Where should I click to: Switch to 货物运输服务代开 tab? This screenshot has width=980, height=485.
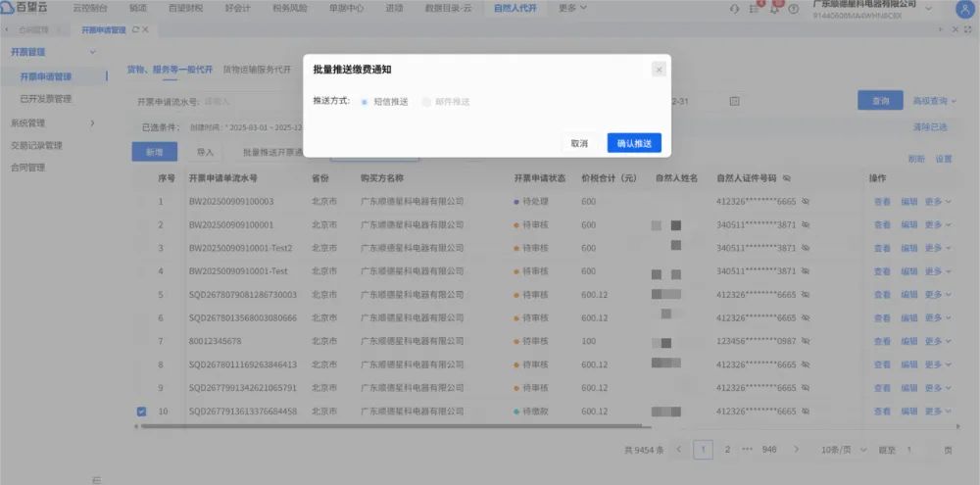[257, 70]
